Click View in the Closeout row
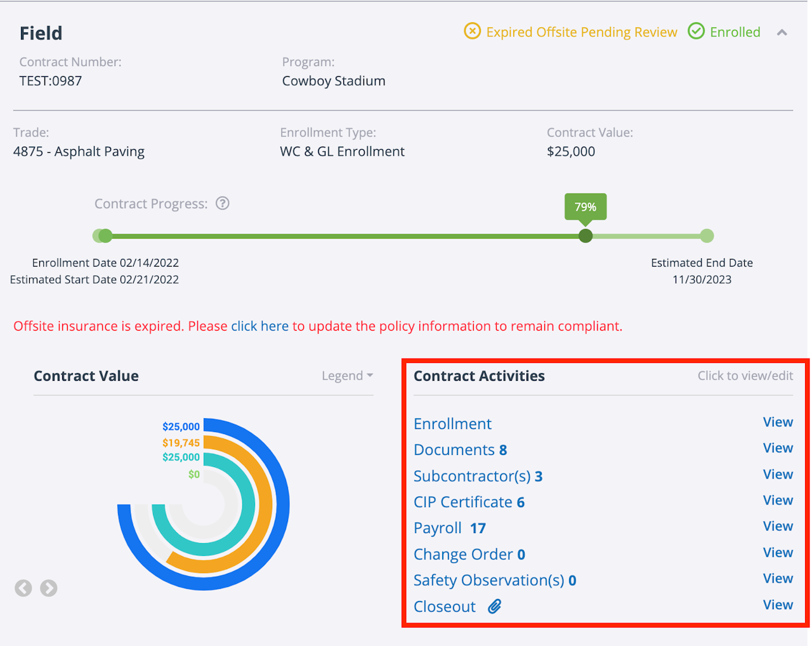Image resolution: width=812 pixels, height=646 pixels. click(778, 605)
